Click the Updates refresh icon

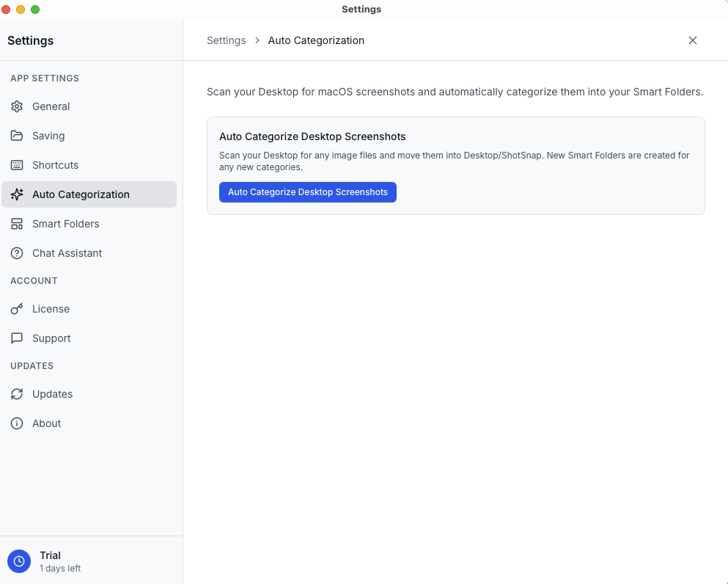coord(17,394)
